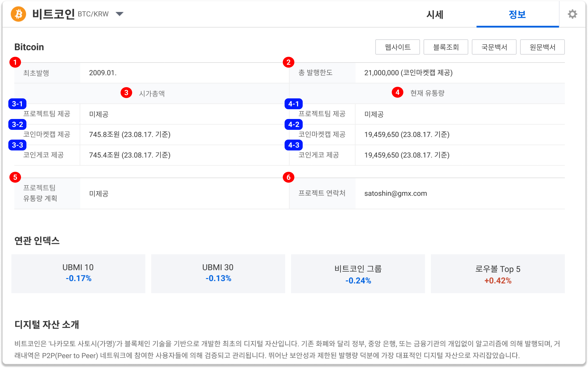Click the red marker 2 beside 총 발행한도
Viewport: 588px width, 368px height.
tap(289, 63)
